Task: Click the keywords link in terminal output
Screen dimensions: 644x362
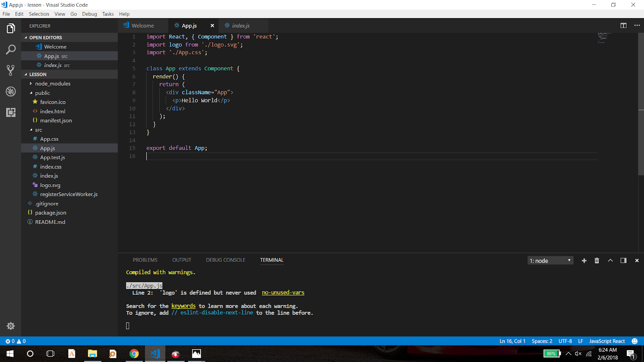Action: 183,306
